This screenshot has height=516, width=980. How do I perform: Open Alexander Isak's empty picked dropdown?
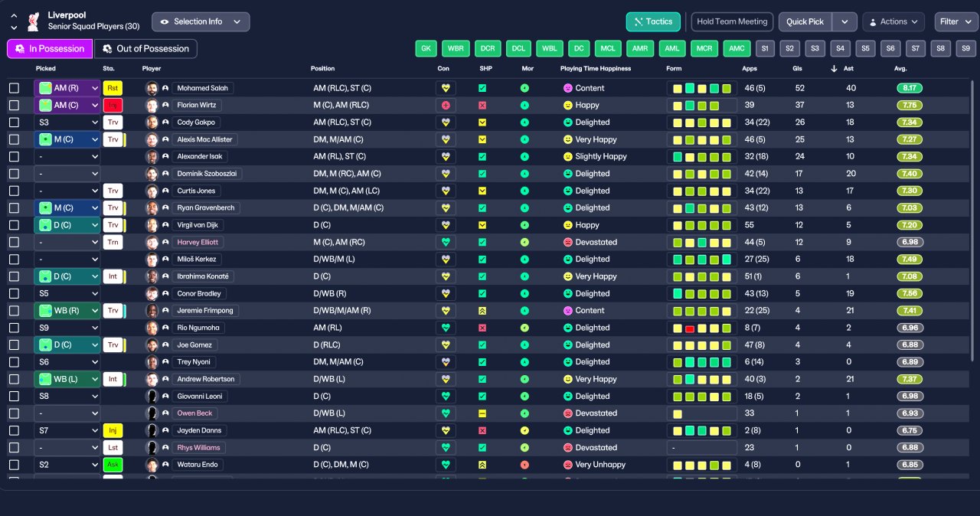click(67, 156)
